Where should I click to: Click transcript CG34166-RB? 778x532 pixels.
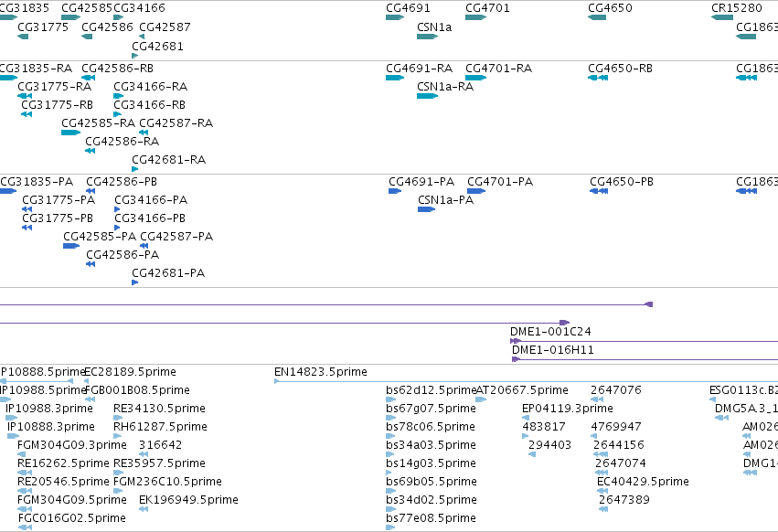[x=149, y=105]
